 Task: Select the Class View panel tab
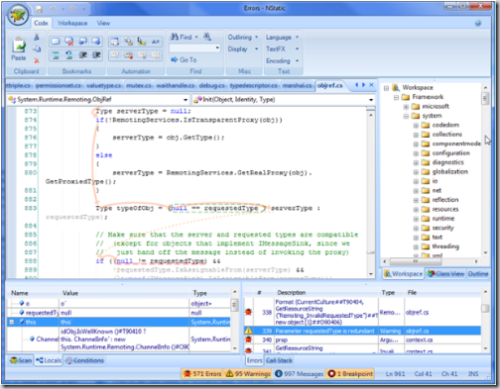(x=446, y=274)
